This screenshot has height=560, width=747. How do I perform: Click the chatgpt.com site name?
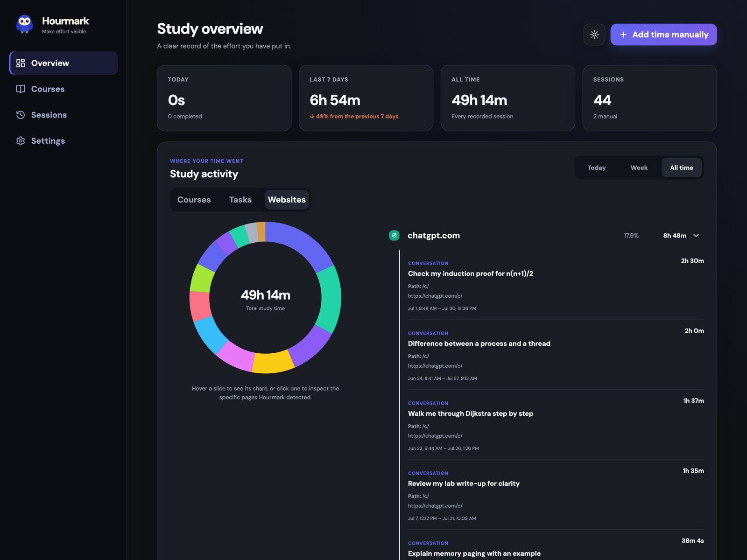tap(434, 236)
